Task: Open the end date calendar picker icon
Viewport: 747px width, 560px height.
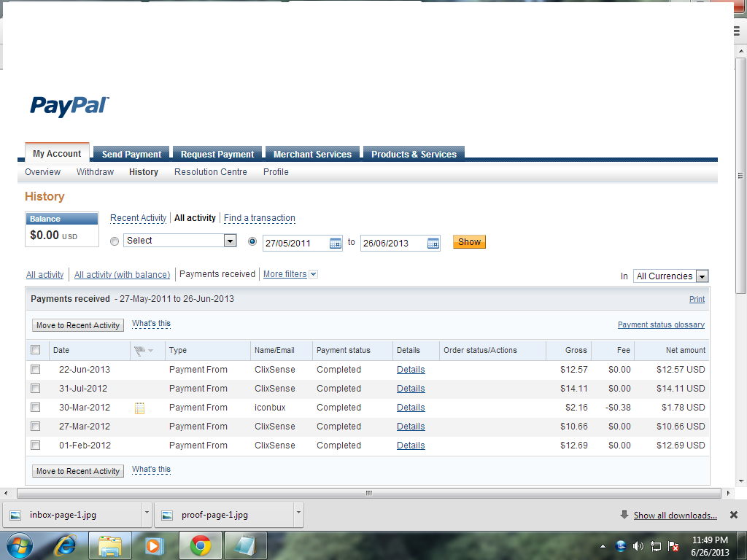Action: [x=433, y=244]
